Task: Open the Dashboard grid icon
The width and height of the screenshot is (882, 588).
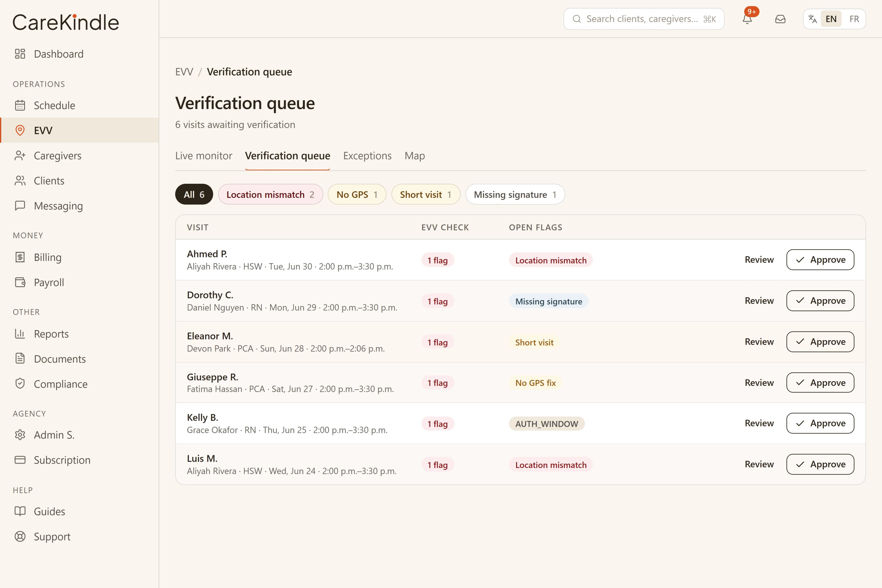Action: pyautogui.click(x=20, y=54)
